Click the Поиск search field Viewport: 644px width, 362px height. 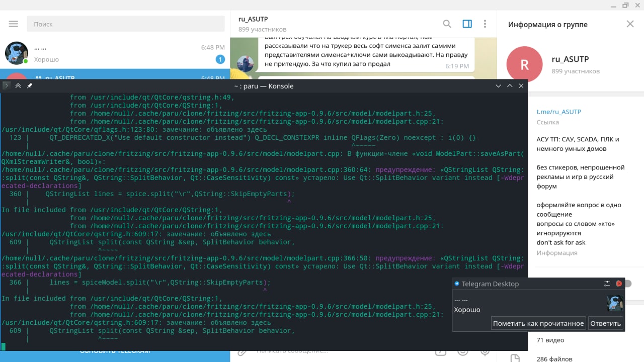click(126, 24)
